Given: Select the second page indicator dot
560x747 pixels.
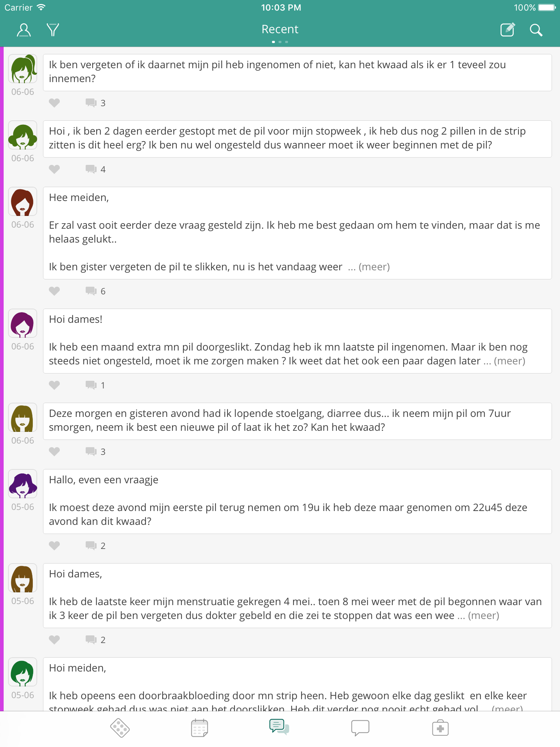Looking at the screenshot, I should coord(280,42).
